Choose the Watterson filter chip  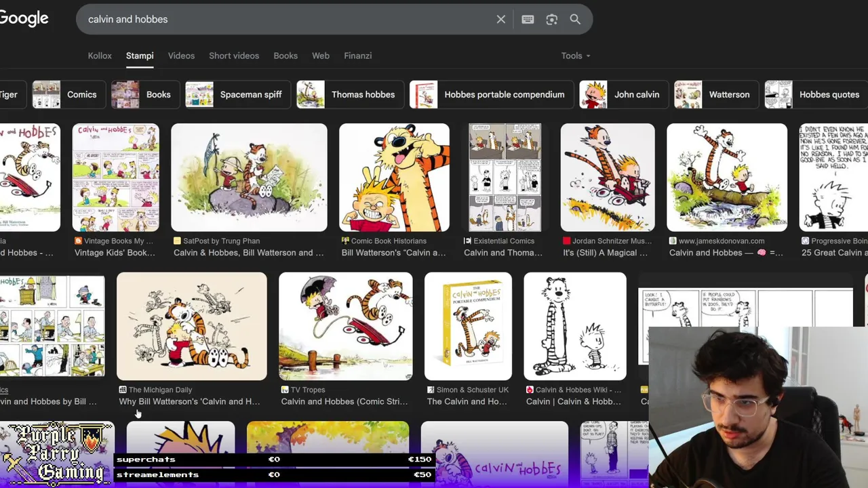pyautogui.click(x=716, y=94)
